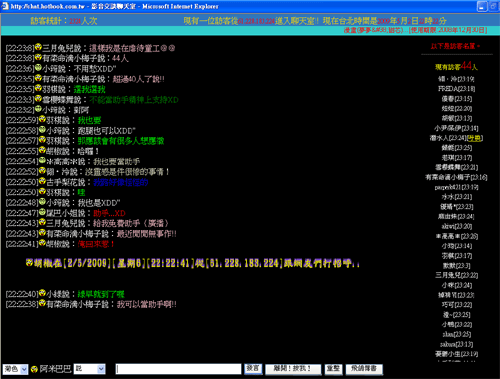Select 有菜命滴小梅子[23:16] in visitor list

coord(456,177)
